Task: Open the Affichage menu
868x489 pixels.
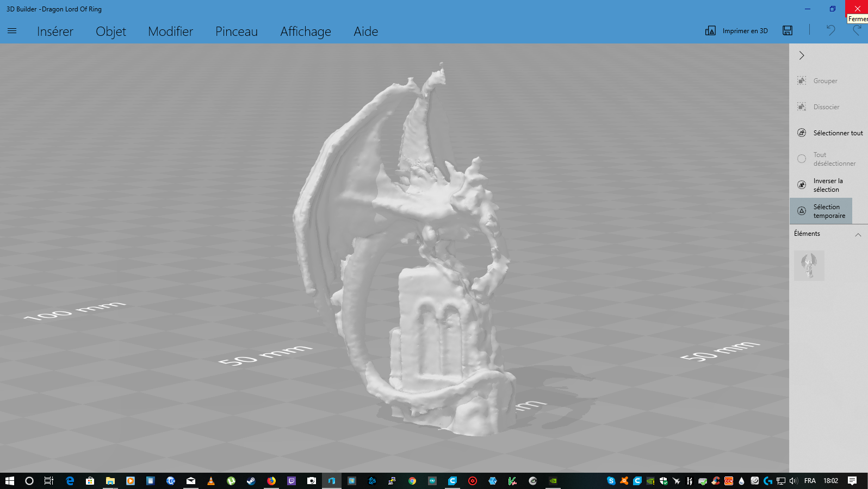Action: click(x=306, y=32)
